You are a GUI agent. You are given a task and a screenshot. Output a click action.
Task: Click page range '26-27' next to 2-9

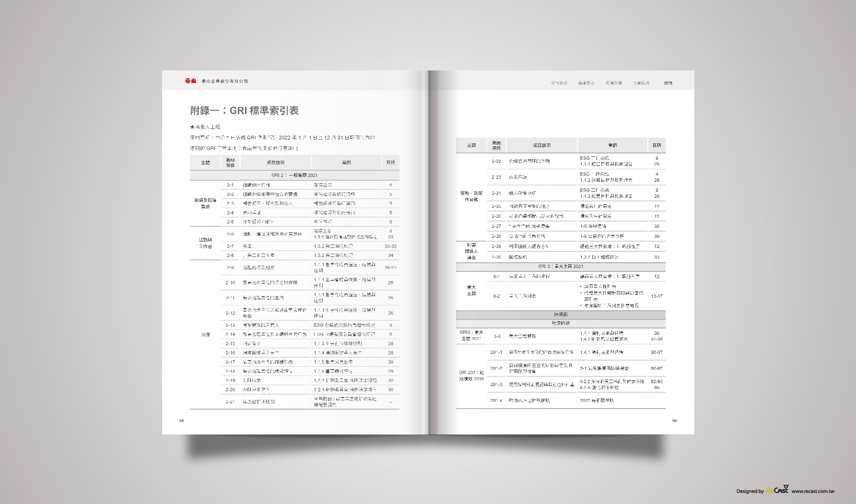tap(390, 268)
